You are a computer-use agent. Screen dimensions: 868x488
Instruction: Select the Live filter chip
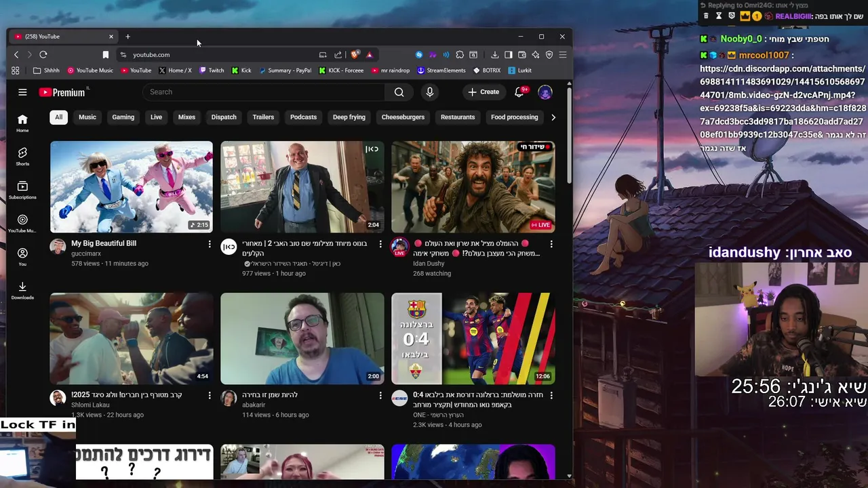(x=156, y=117)
